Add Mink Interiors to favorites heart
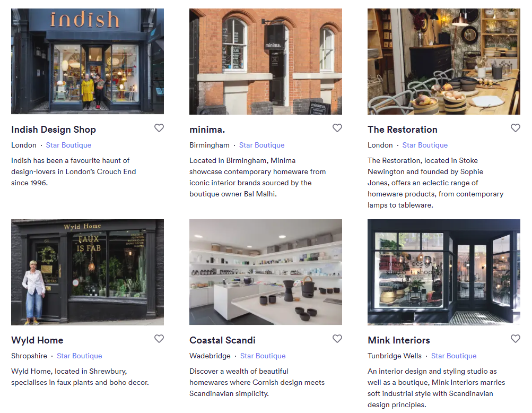The width and height of the screenshot is (532, 413). point(516,339)
